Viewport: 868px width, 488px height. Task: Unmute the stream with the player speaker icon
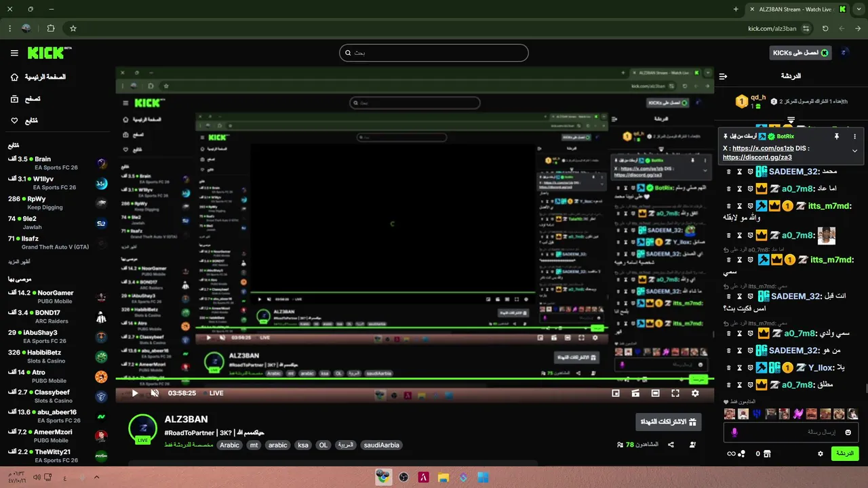coord(155,393)
